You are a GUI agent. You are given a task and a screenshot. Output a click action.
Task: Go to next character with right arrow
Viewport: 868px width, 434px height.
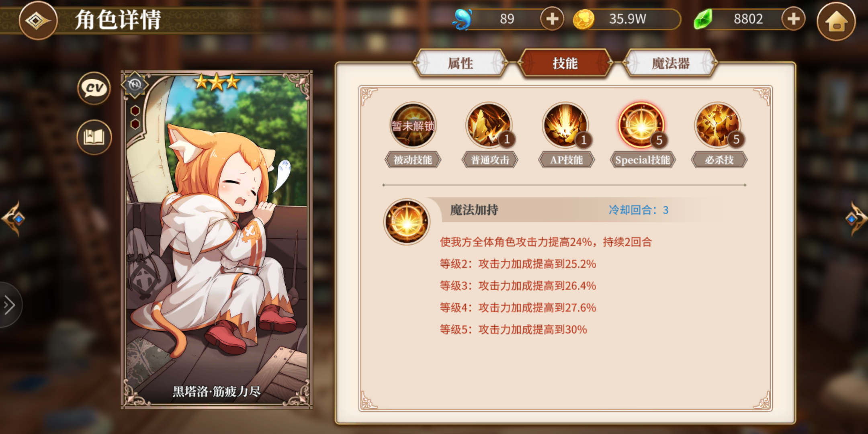pyautogui.click(x=856, y=219)
